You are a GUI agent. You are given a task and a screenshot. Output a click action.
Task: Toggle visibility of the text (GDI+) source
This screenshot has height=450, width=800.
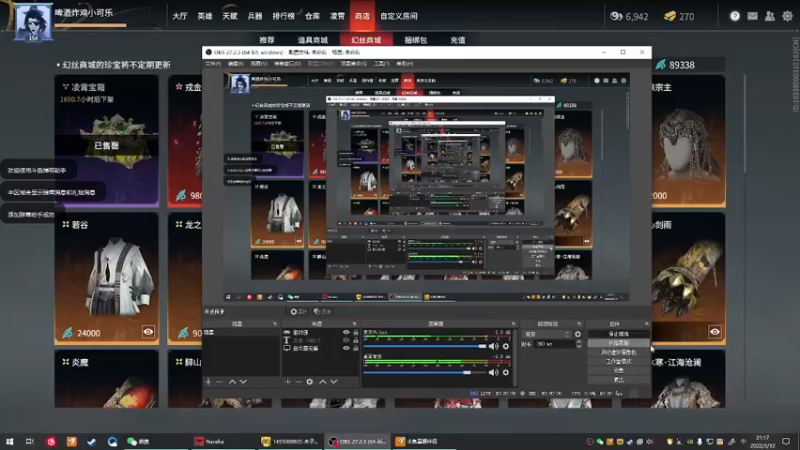coord(346,340)
